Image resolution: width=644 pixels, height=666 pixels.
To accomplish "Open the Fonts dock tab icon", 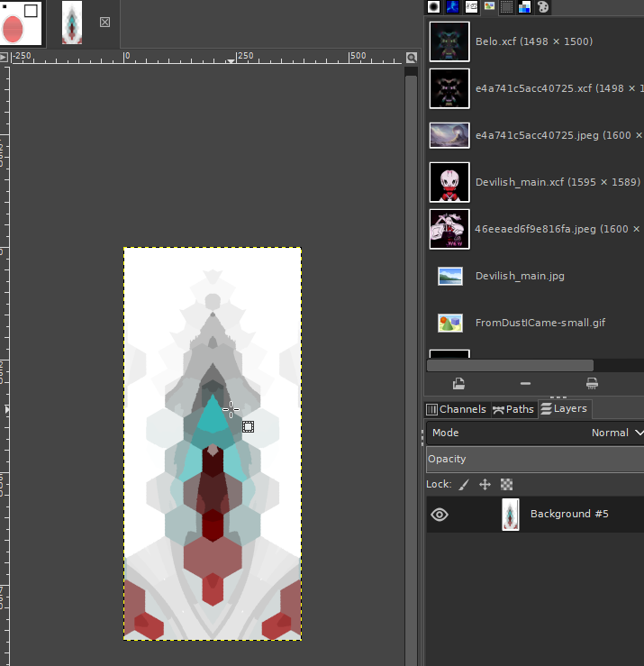I will tap(471, 7).
